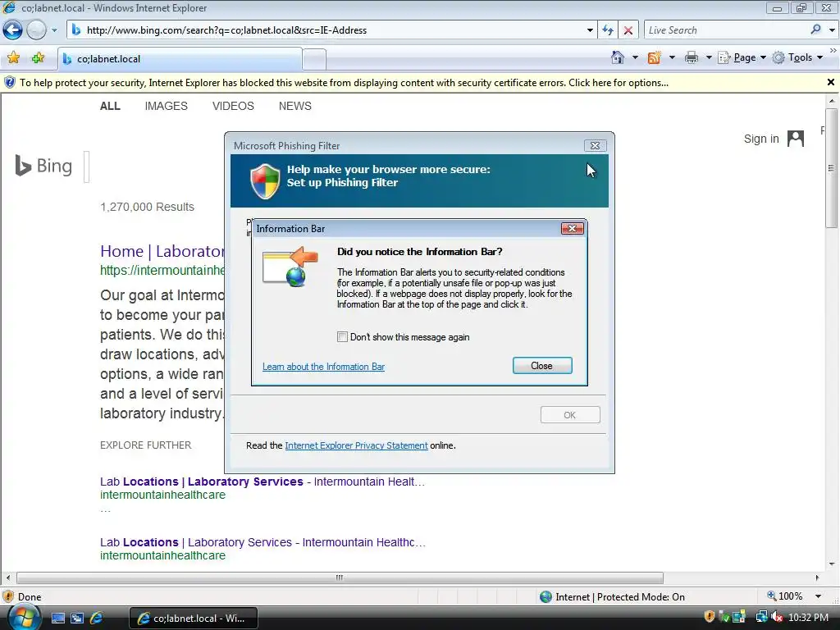Open the Home | Laborator search result title
Screen dimensions: 840x630
click(162, 251)
